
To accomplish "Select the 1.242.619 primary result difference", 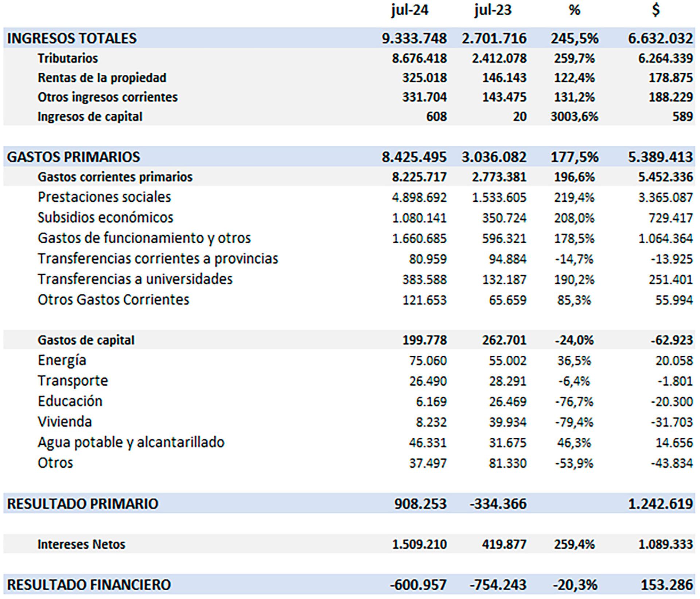I will coord(660,504).
